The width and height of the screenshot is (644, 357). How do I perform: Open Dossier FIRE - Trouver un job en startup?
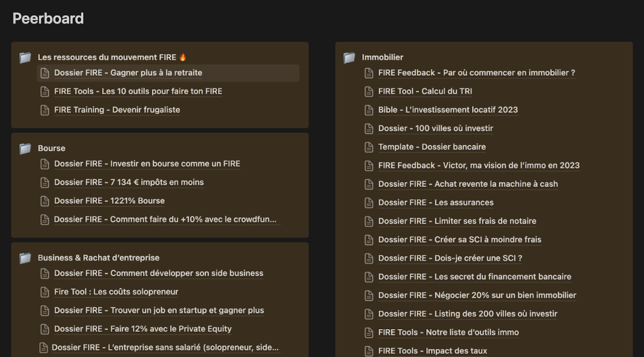click(159, 310)
